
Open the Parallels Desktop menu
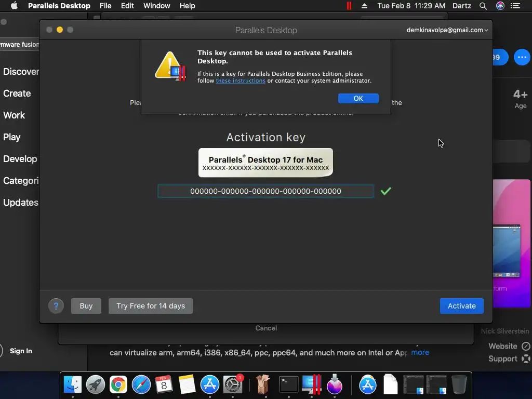pyautogui.click(x=59, y=6)
